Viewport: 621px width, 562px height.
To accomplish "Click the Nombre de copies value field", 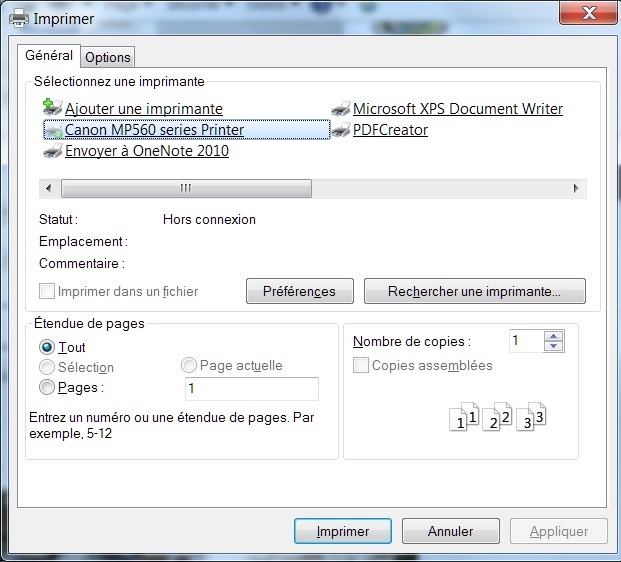I will tap(526, 341).
